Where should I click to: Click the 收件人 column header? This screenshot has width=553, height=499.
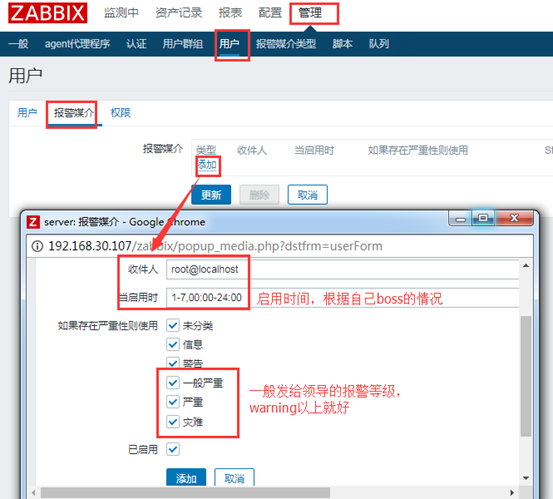(252, 150)
